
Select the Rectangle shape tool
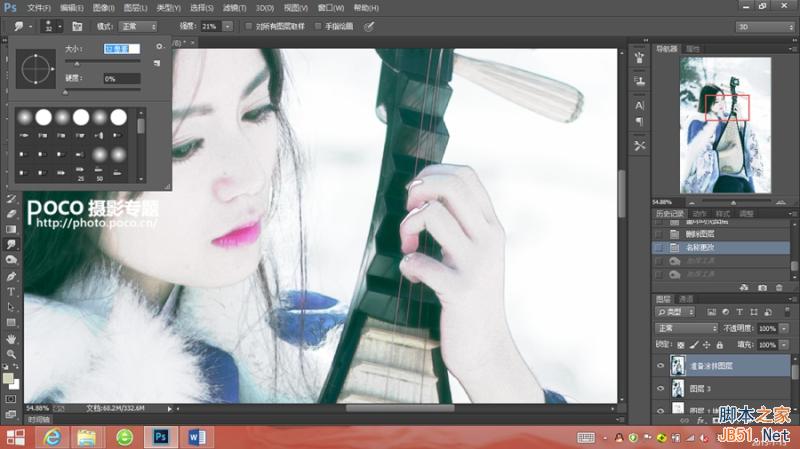pos(11,323)
